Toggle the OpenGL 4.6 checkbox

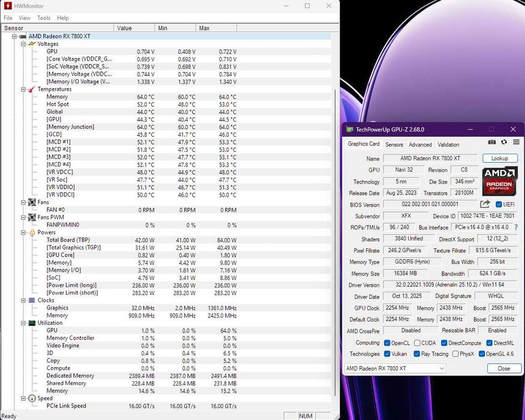[x=482, y=353]
